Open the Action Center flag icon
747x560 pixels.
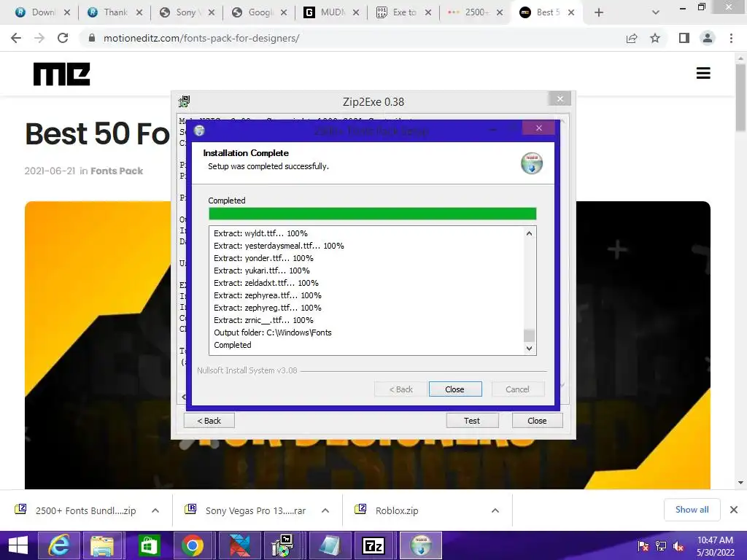(643, 546)
